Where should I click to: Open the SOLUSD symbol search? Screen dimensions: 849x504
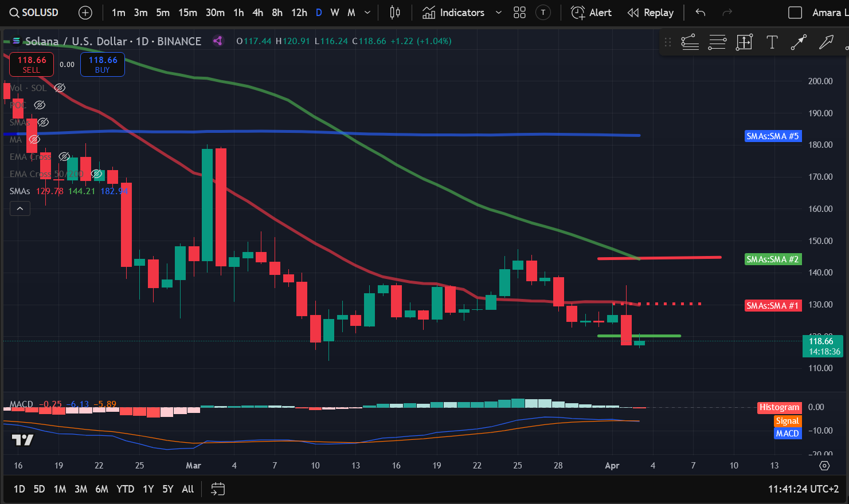(x=34, y=13)
